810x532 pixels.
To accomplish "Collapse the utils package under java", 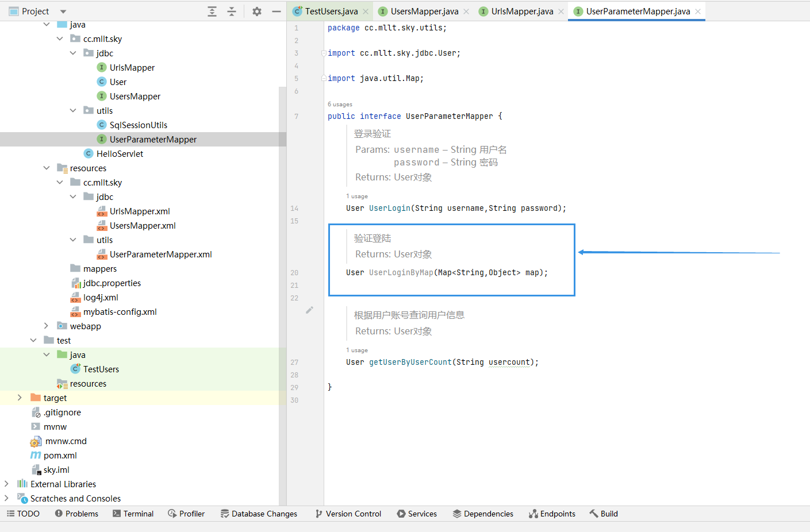I will click(73, 110).
